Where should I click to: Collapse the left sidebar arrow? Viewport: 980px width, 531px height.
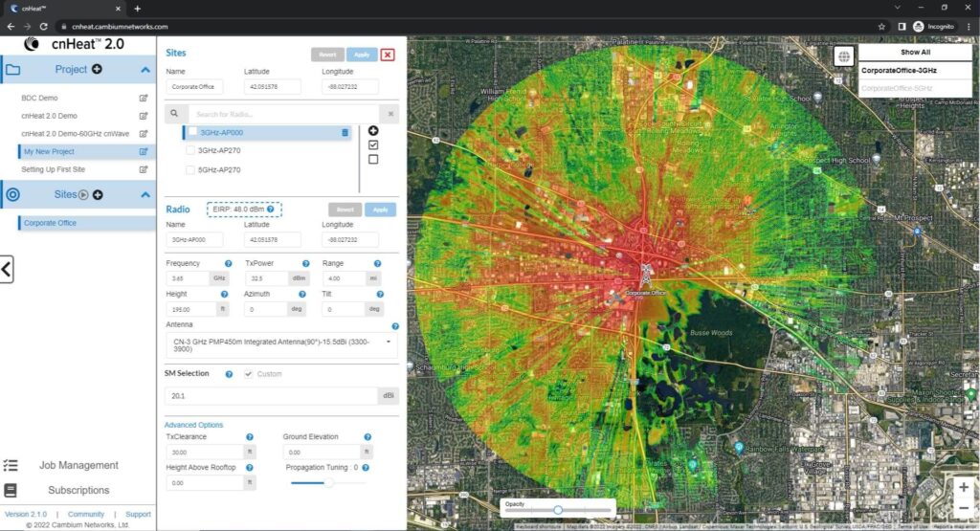(x=7, y=269)
